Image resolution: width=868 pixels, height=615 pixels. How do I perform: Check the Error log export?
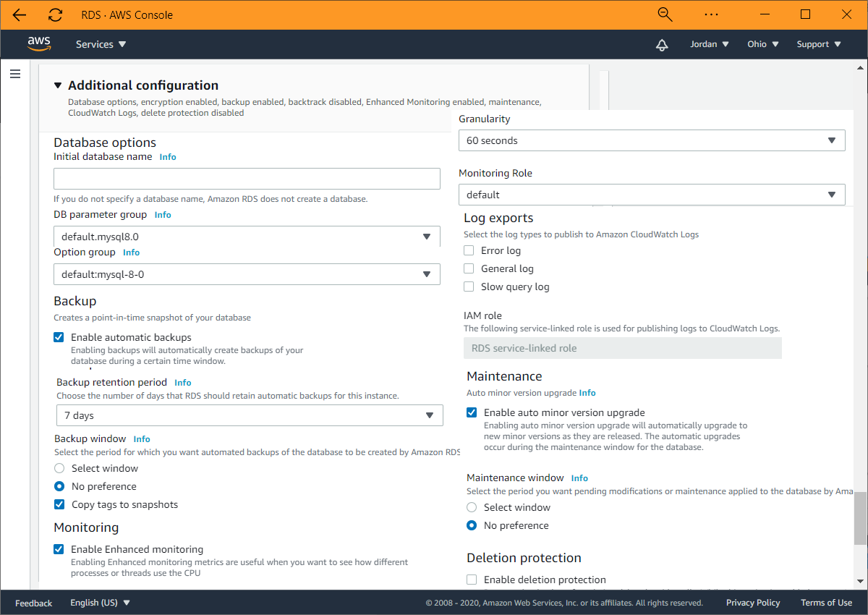[469, 250]
